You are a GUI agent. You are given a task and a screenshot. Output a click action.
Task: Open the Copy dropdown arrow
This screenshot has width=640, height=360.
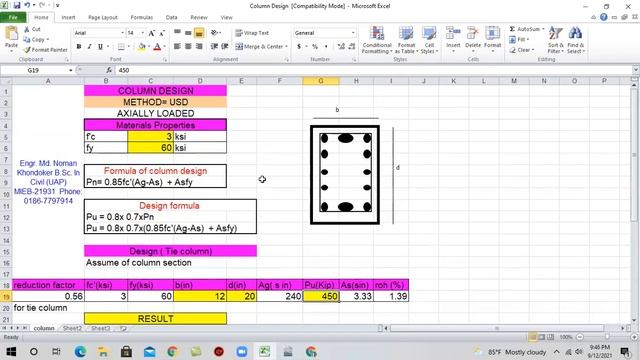pyautogui.click(x=48, y=40)
